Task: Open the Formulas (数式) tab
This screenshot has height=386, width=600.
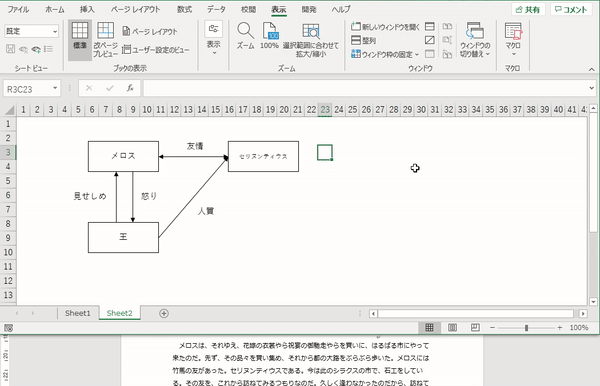Action: pyautogui.click(x=184, y=9)
